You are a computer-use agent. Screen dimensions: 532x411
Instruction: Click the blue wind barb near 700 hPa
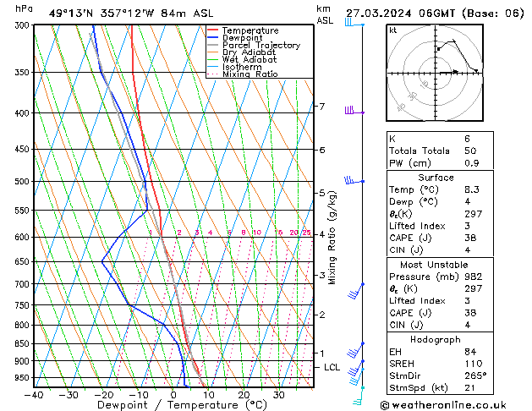pos(357,292)
